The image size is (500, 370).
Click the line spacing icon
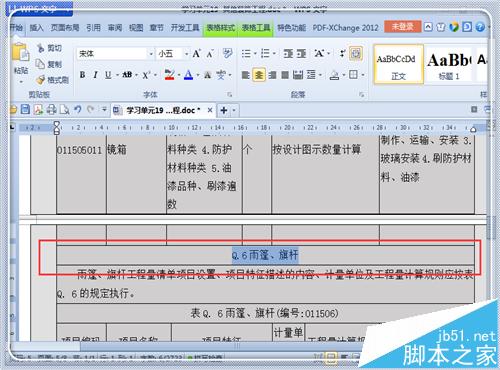(x=311, y=75)
